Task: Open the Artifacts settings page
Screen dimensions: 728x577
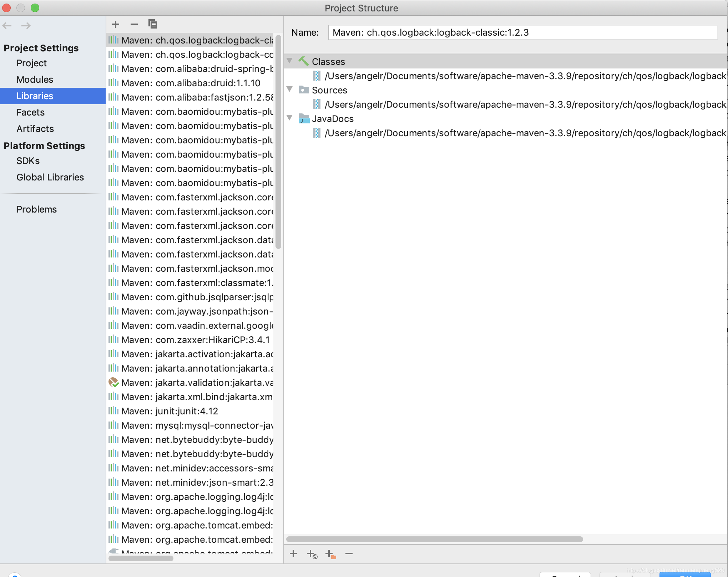Action: pos(35,129)
